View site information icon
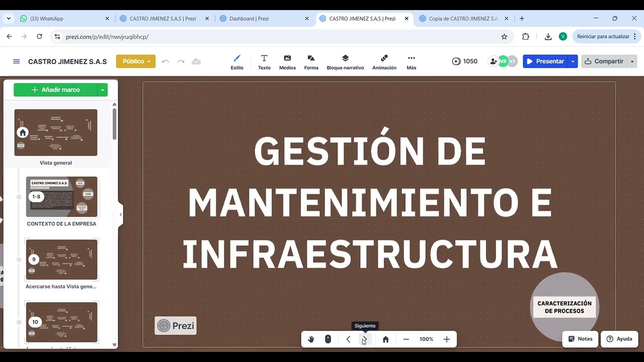The image size is (644, 362). (57, 37)
